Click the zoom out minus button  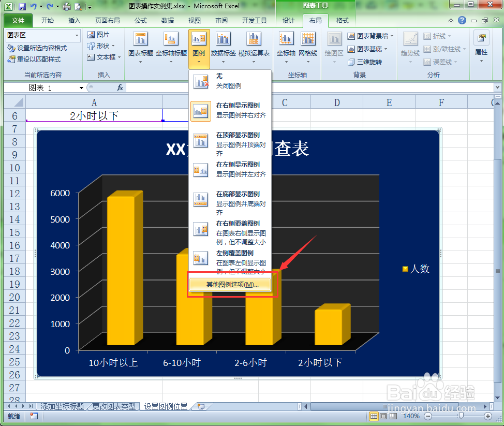[428, 416]
